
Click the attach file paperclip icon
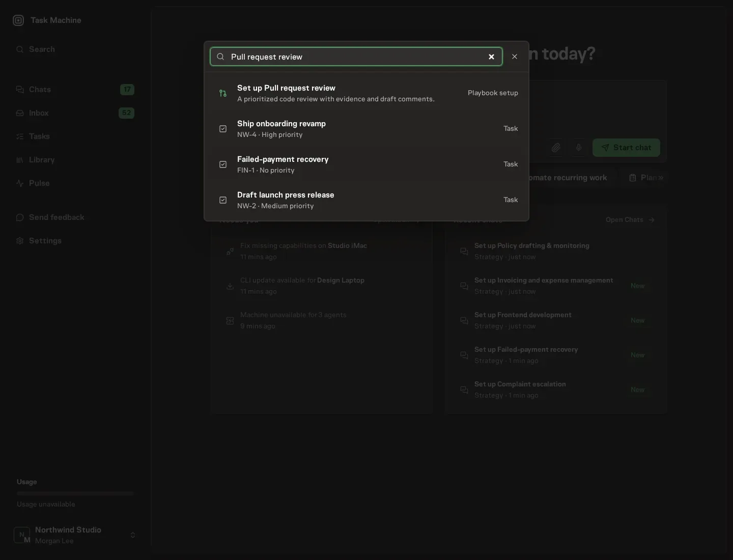[x=556, y=148]
